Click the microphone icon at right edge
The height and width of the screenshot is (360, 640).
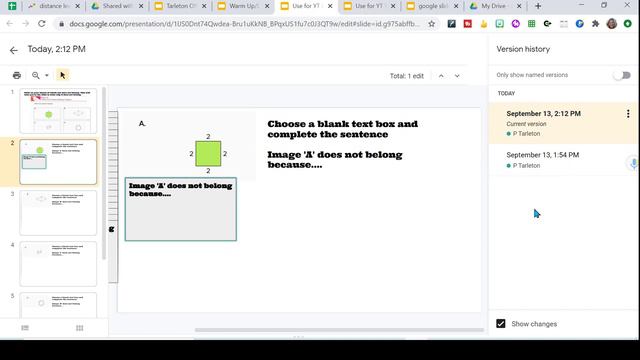tap(633, 164)
